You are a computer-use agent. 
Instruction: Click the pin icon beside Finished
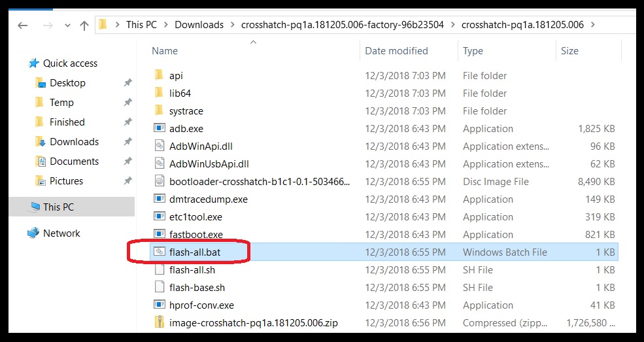click(127, 122)
